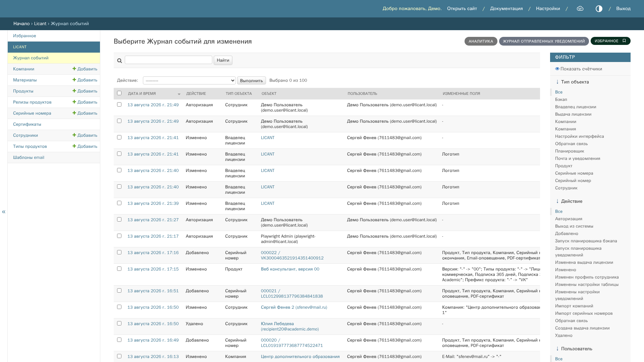
Task: Click the plus icon next to Релизы продуктов
Action: tap(74, 102)
